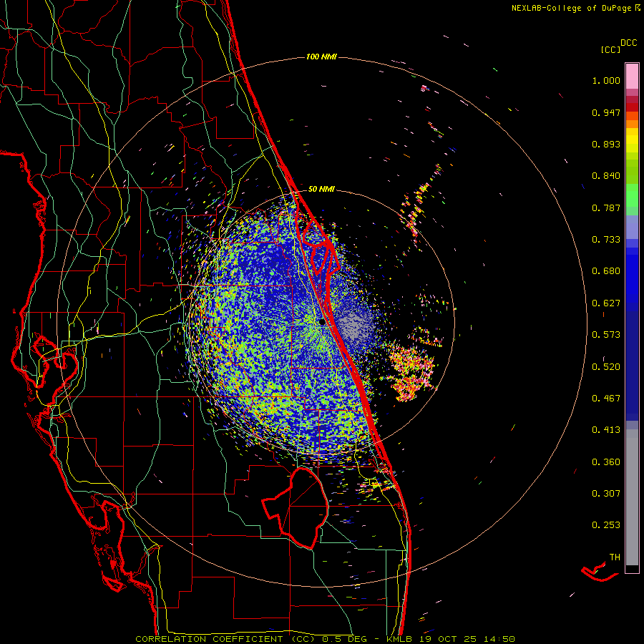Click the NEXLAB-College of DuPage credit text

(573, 8)
